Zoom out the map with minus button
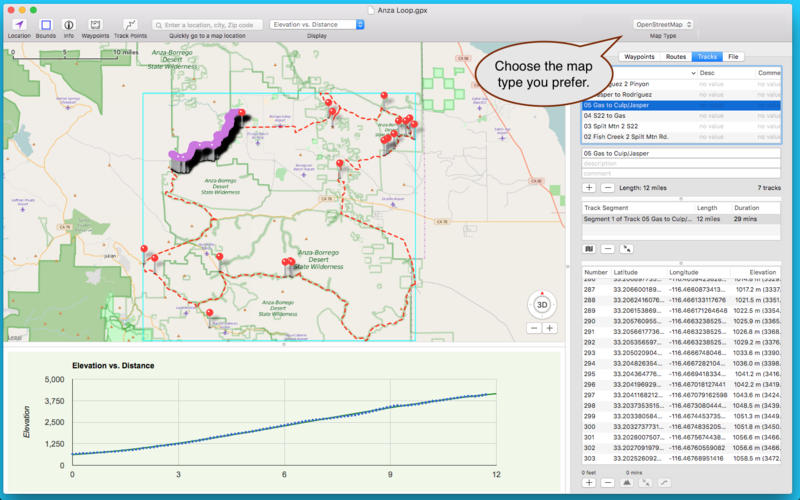Viewport: 800px width, 500px height. [x=535, y=328]
